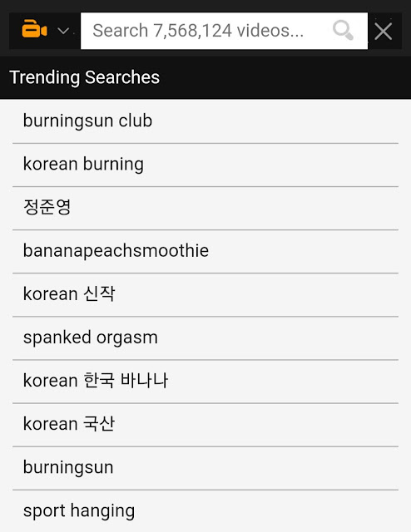This screenshot has height=532, width=411.
Task: Click the first row under Trending Searches
Action: click(205, 121)
